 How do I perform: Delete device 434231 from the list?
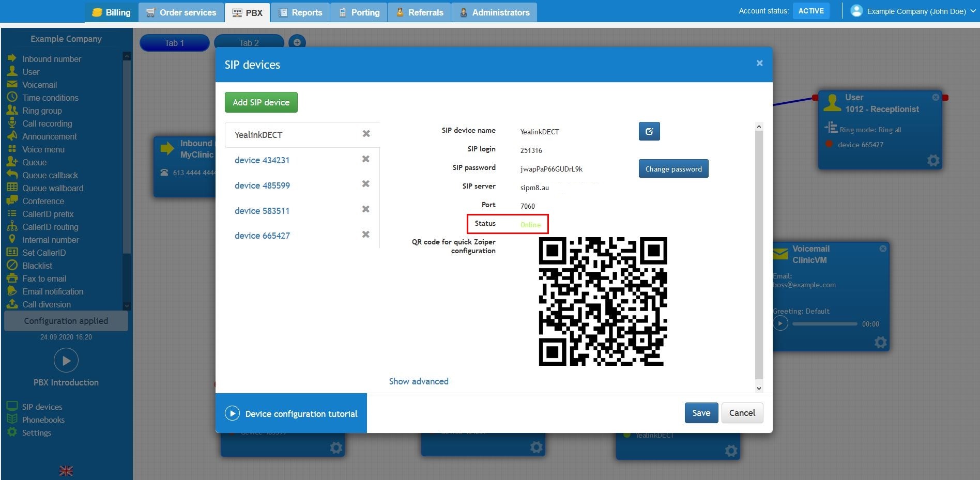pos(365,159)
